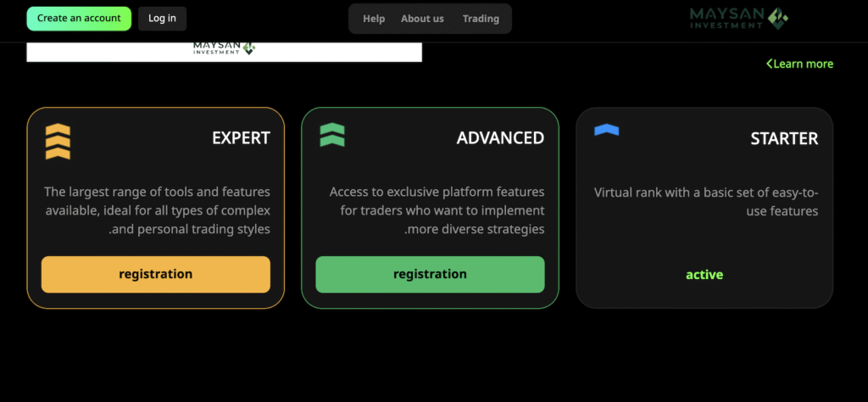
Task: Follow the green Learn more link
Action: (x=799, y=64)
